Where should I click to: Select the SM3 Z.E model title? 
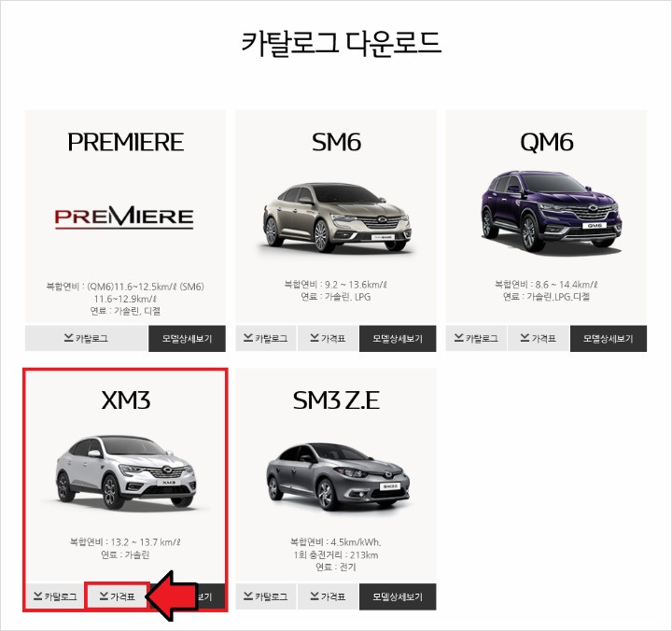pyautogui.click(x=336, y=400)
